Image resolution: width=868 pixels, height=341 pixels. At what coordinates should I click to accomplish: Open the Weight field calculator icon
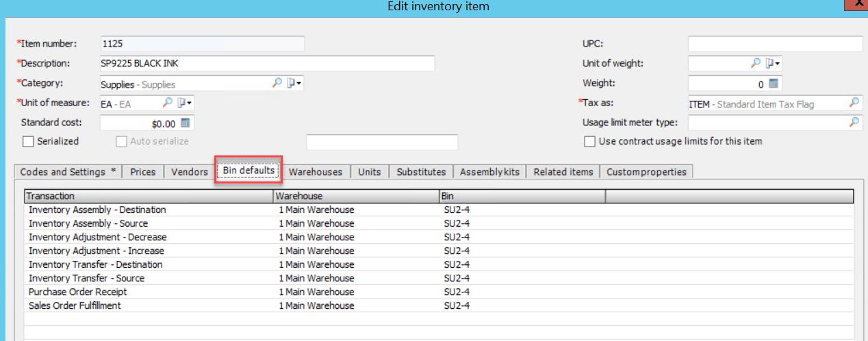point(774,84)
